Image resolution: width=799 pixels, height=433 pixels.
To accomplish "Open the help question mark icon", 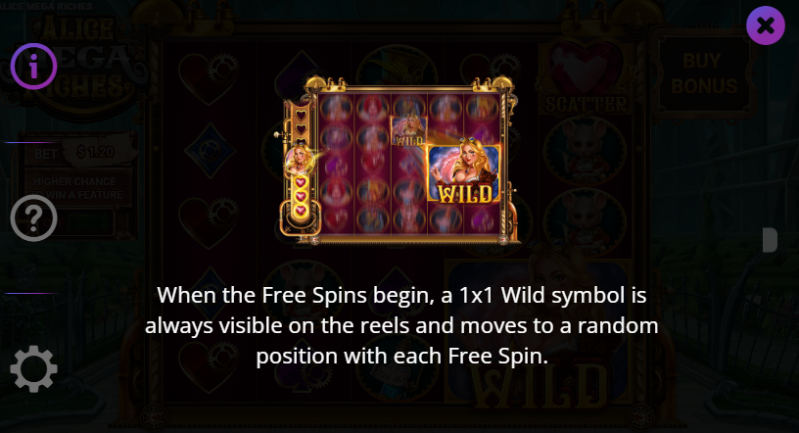I will [34, 218].
